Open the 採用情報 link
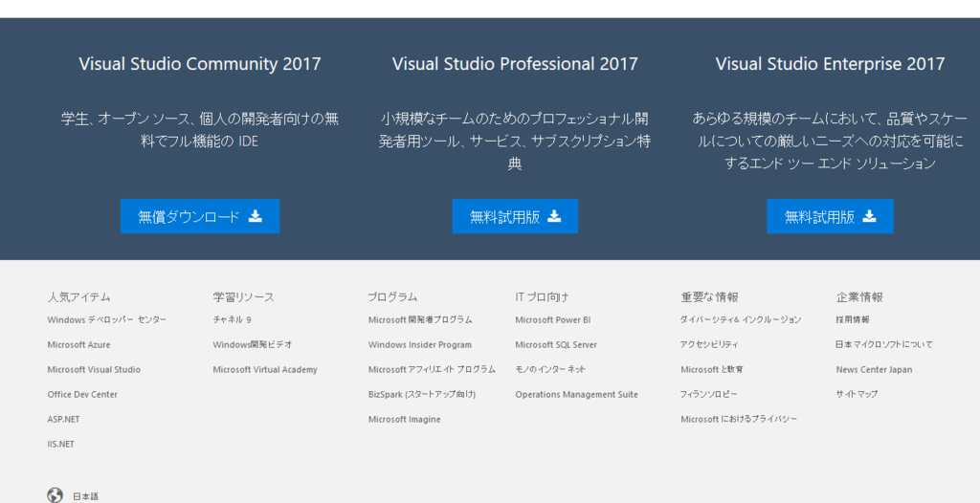980x503 pixels. 853,320
